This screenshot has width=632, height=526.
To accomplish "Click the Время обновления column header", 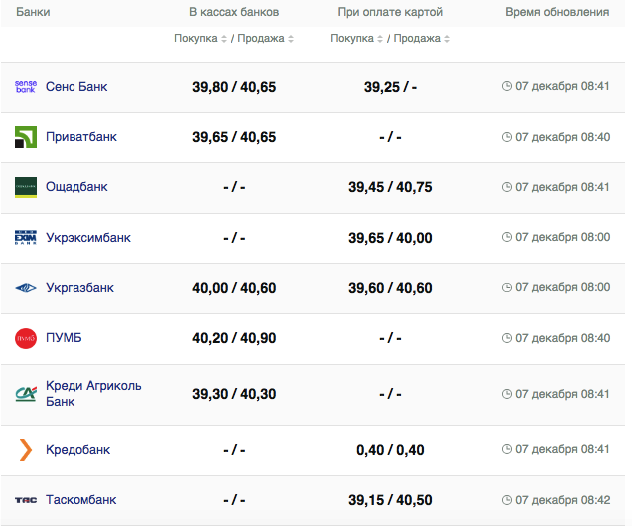I will coord(557,12).
